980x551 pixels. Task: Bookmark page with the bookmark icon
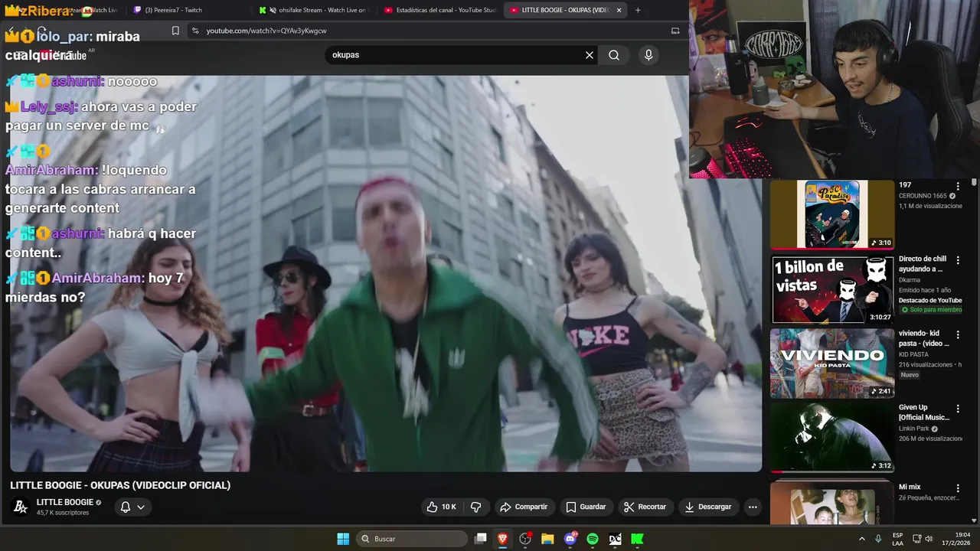[175, 31]
